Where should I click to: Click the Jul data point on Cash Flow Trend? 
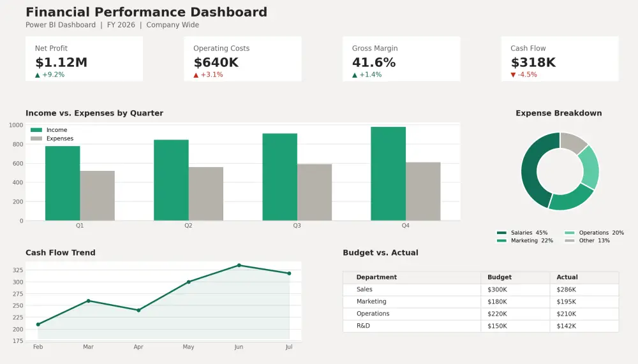point(289,273)
